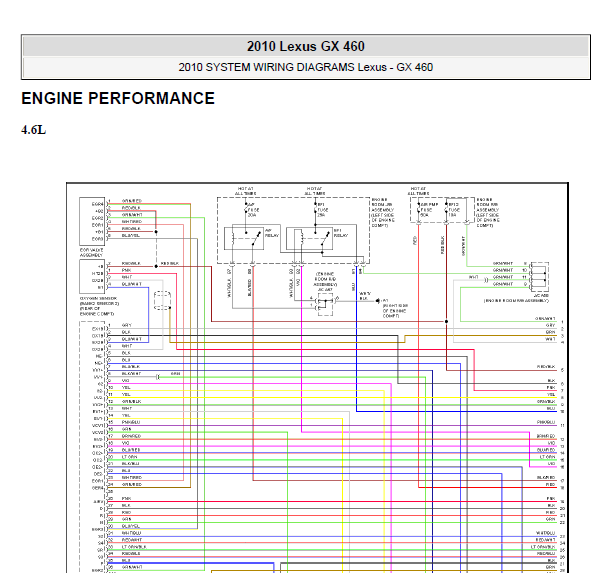Select the HT2B terminal label on oxygen sensor
This screenshot has height=573, width=607.
coord(98,273)
